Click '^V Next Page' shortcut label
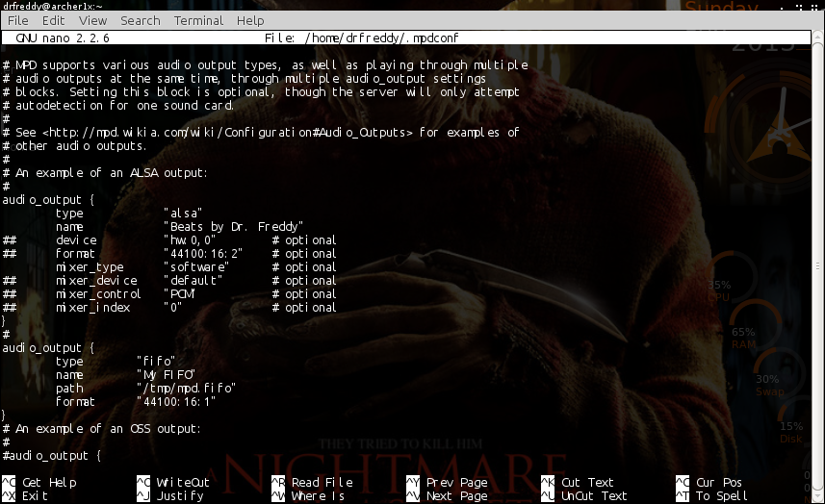 pos(448,495)
